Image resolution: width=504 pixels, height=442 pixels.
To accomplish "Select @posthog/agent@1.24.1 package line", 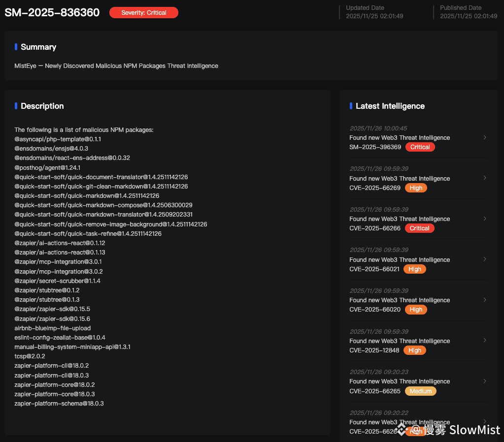I will pos(48,168).
